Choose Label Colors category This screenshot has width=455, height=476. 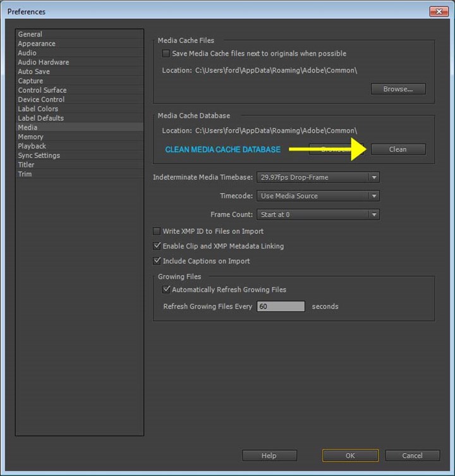click(80, 109)
